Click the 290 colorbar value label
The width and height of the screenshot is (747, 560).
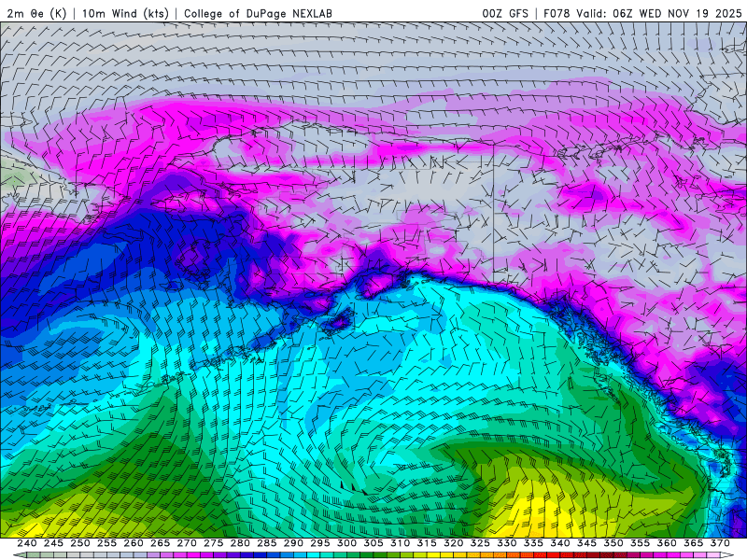tap(293, 543)
